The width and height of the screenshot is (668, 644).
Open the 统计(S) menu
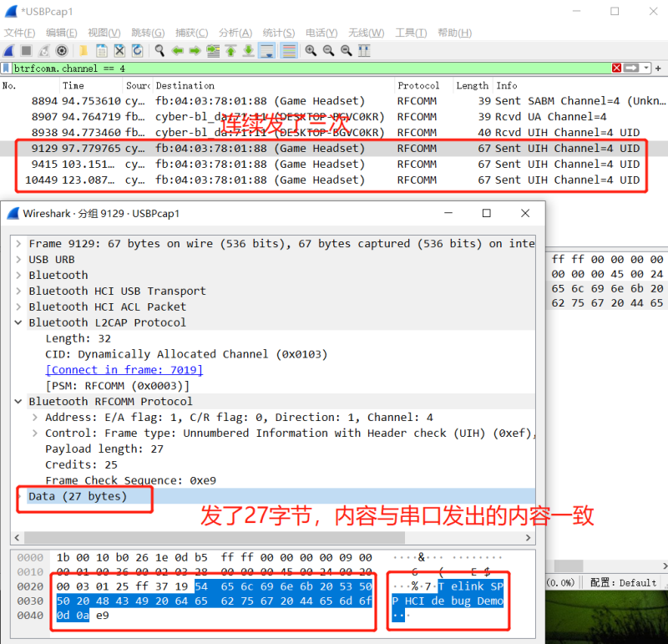click(x=278, y=33)
